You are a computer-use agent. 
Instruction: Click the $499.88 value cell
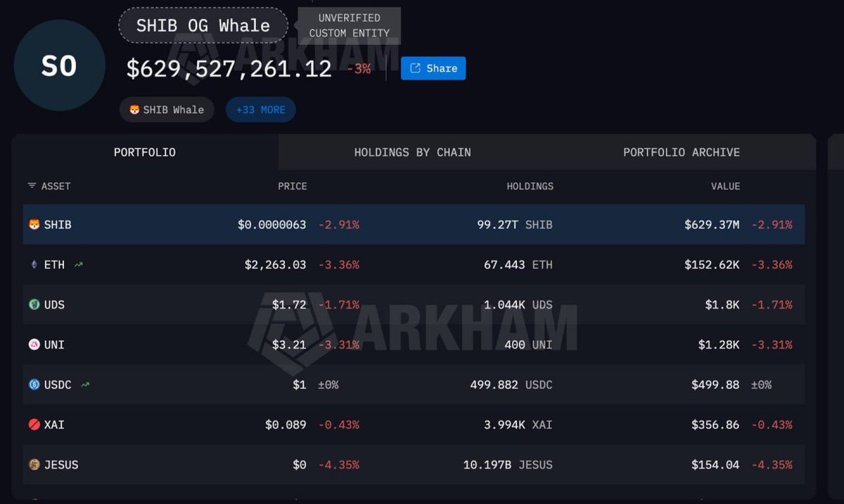coord(715,385)
